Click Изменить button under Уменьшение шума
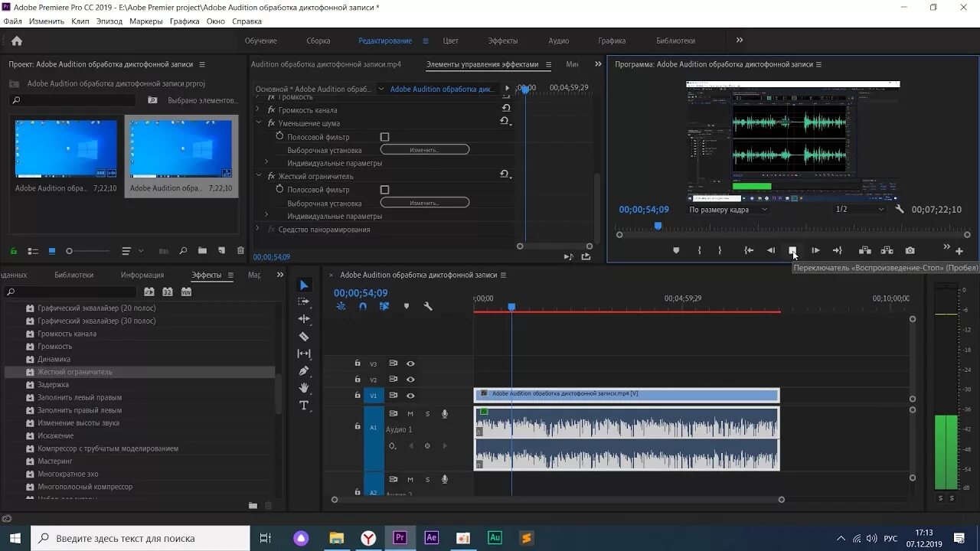Screen dimensions: 980x551 coord(425,150)
